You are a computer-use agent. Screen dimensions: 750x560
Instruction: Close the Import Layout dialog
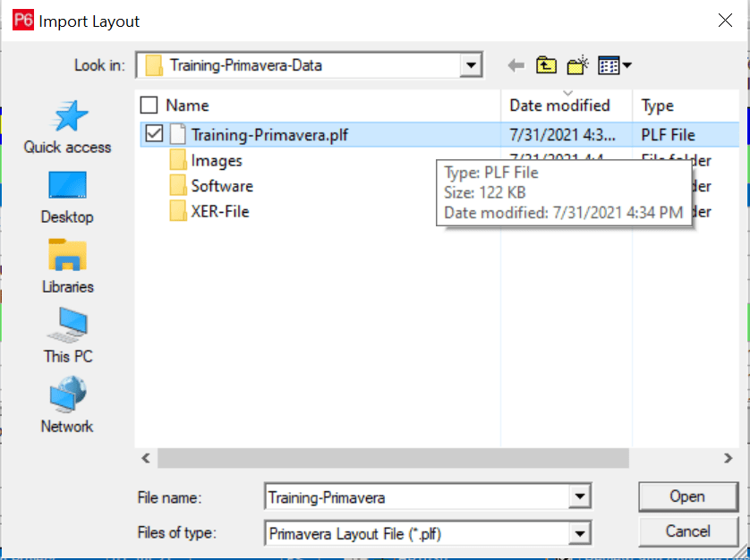[725, 20]
